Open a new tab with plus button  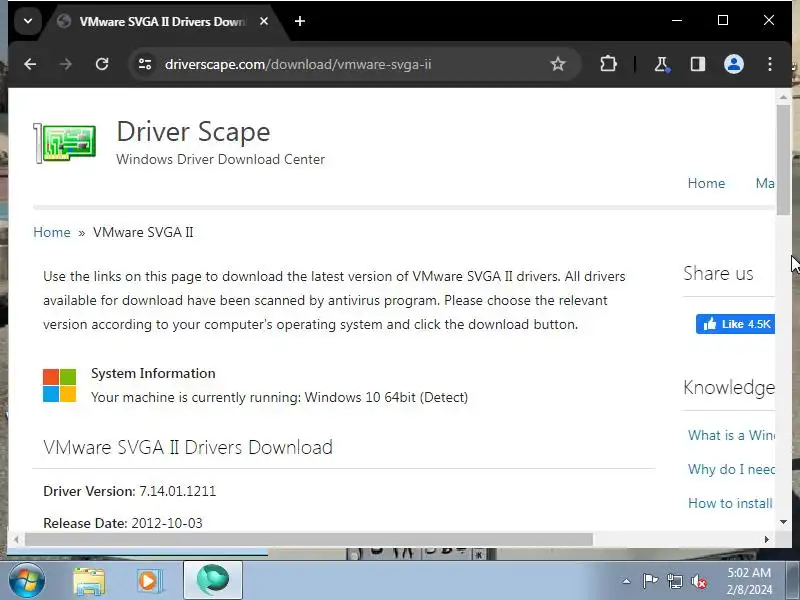tap(300, 21)
